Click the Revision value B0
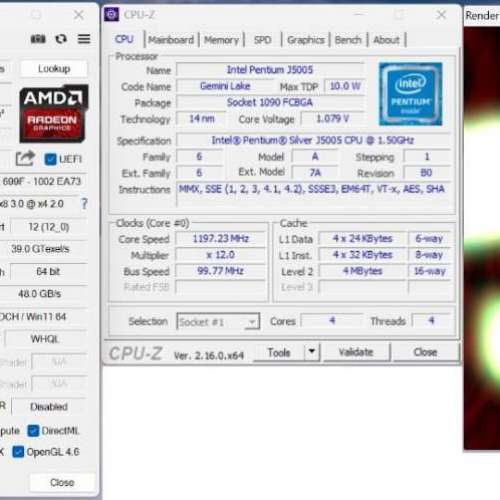The image size is (500, 500). (x=426, y=172)
